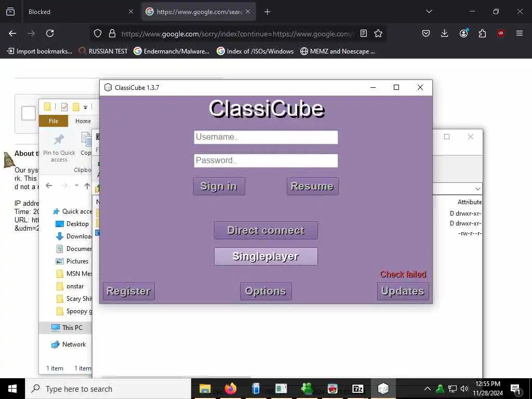Open Pocket save icon in Firefox toolbar
Viewport: 532px width, 399px height.
click(426, 33)
